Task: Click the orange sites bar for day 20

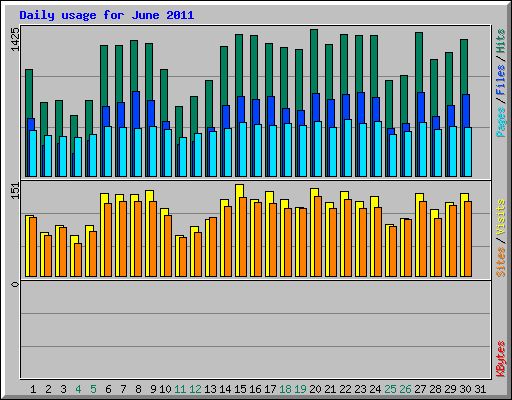Action: tap(318, 236)
